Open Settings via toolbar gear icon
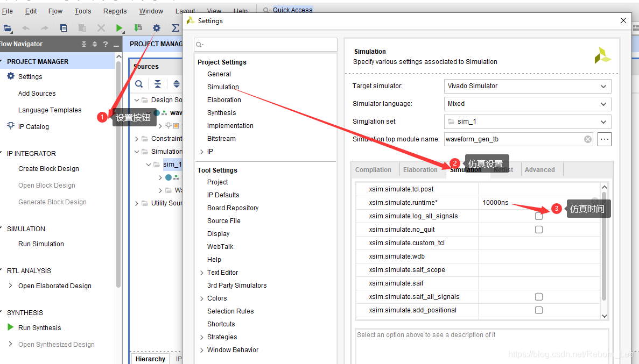Image resolution: width=639 pixels, height=364 pixels. click(x=157, y=28)
